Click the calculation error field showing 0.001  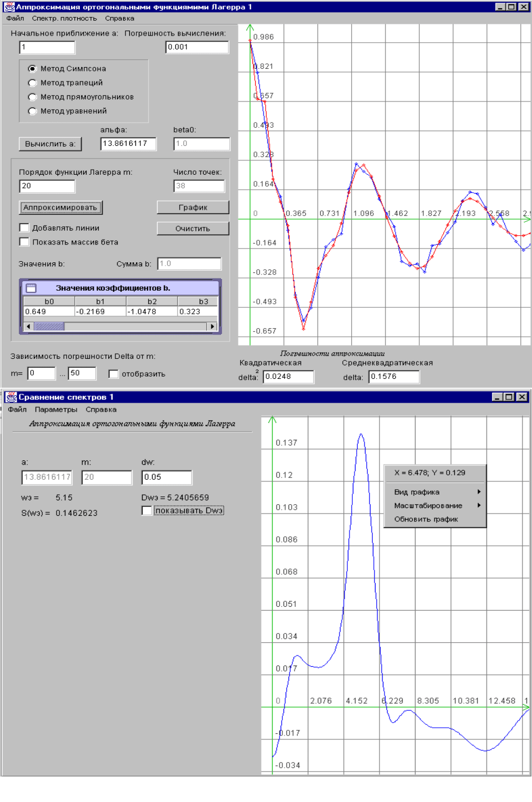pos(197,47)
